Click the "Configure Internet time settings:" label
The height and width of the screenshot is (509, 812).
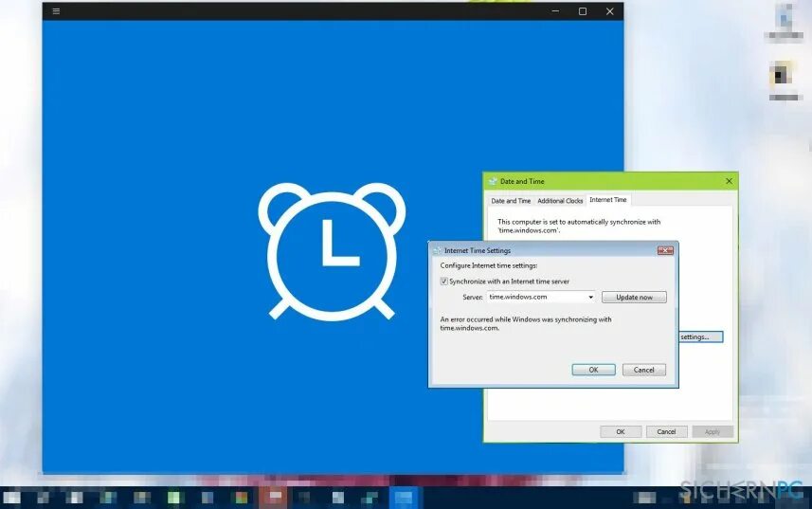tap(488, 265)
